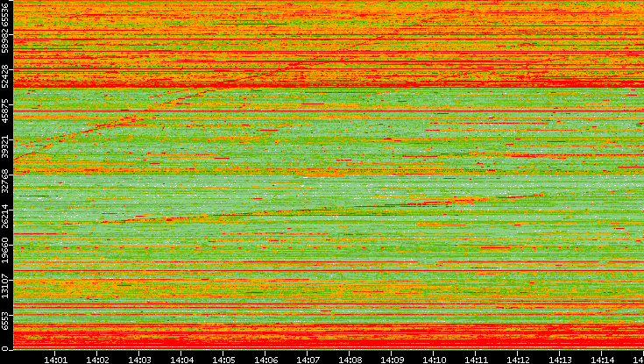Select the 14:05 time axis label
644x364 pixels.
(223, 360)
